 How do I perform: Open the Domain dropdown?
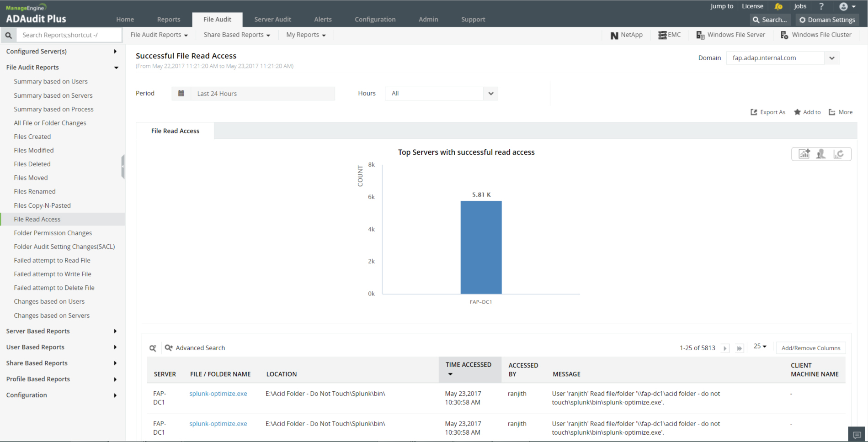783,58
